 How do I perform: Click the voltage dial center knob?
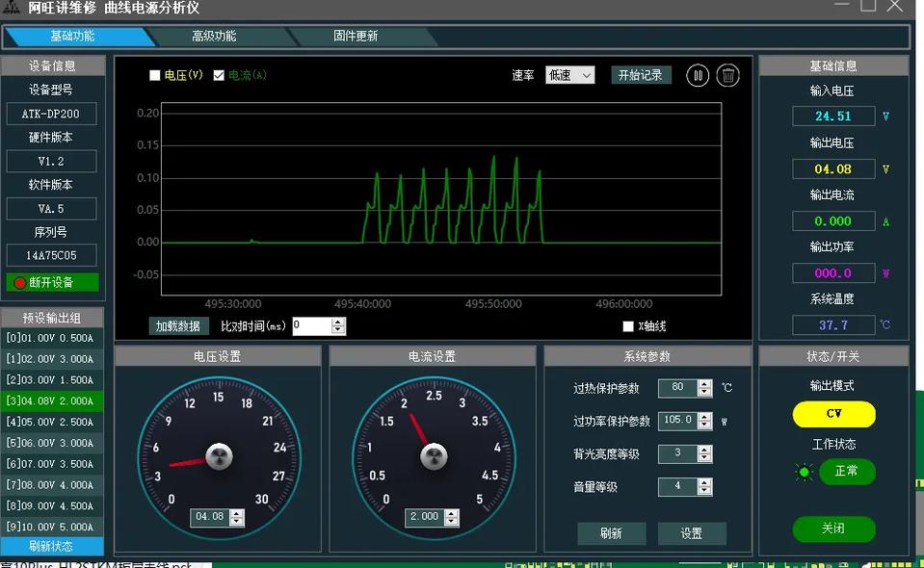(x=220, y=457)
